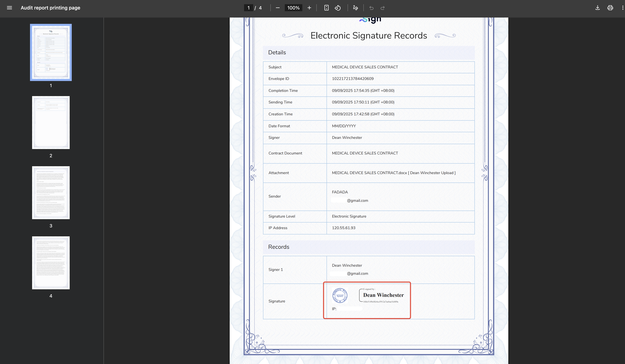
Task: Open page 2 thumbnail
Action: point(51,122)
